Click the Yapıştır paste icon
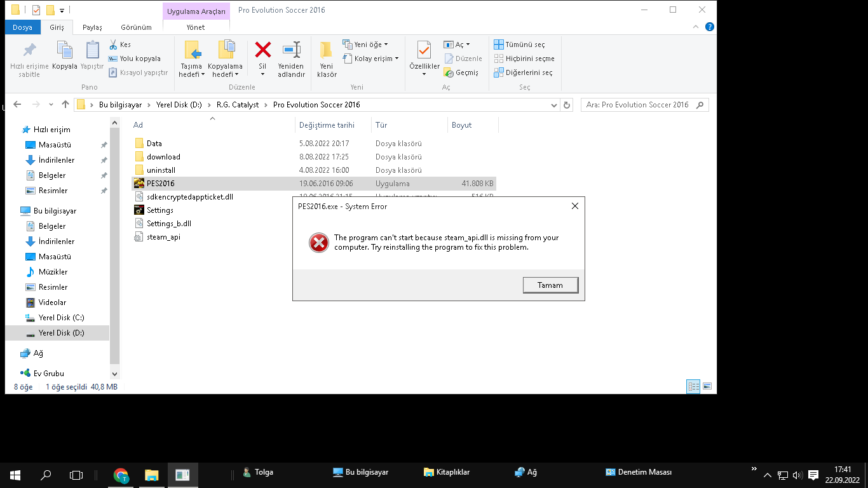 (92, 50)
